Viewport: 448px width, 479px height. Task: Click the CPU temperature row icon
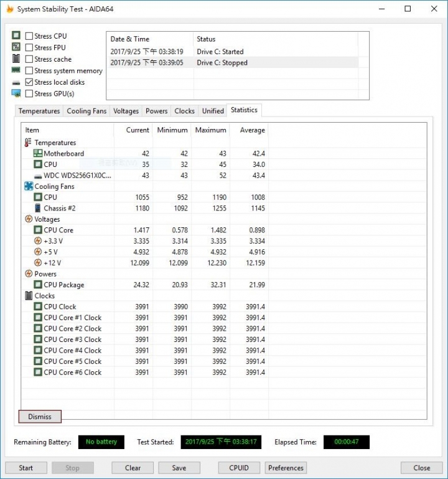tap(38, 164)
